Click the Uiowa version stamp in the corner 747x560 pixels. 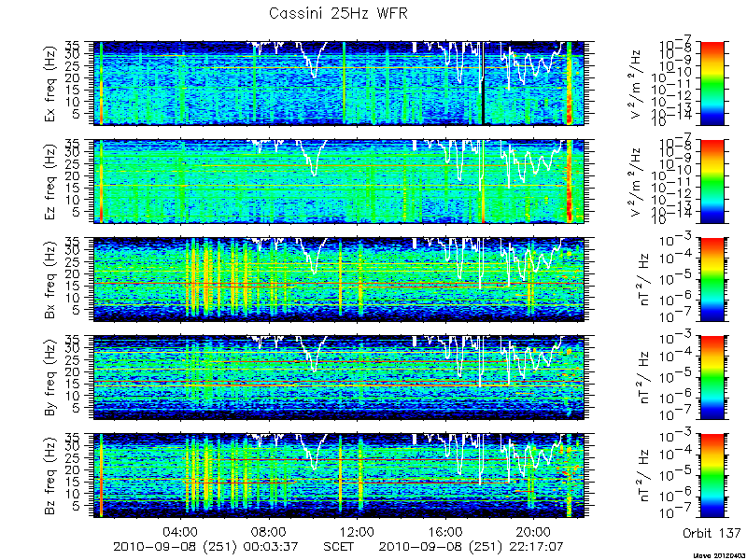[719, 555]
